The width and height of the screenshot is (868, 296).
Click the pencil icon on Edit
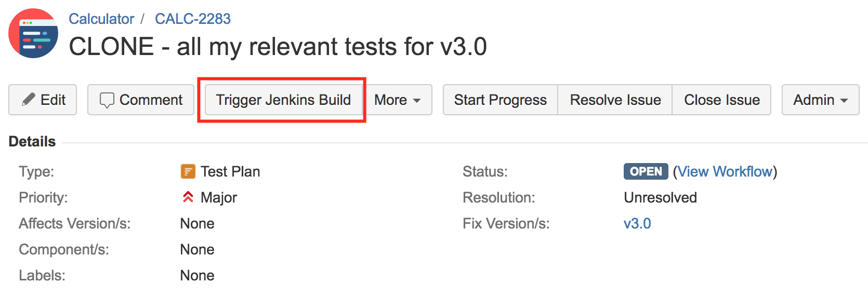(x=29, y=100)
